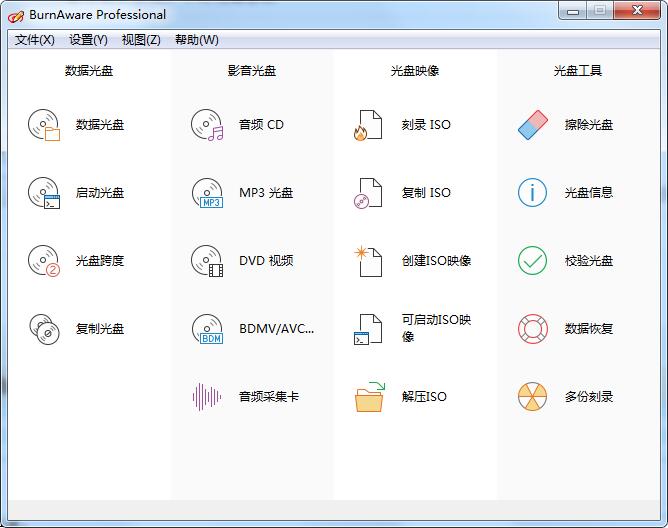Launch the 启动光盘 label
The height and width of the screenshot is (528, 668).
point(100,193)
